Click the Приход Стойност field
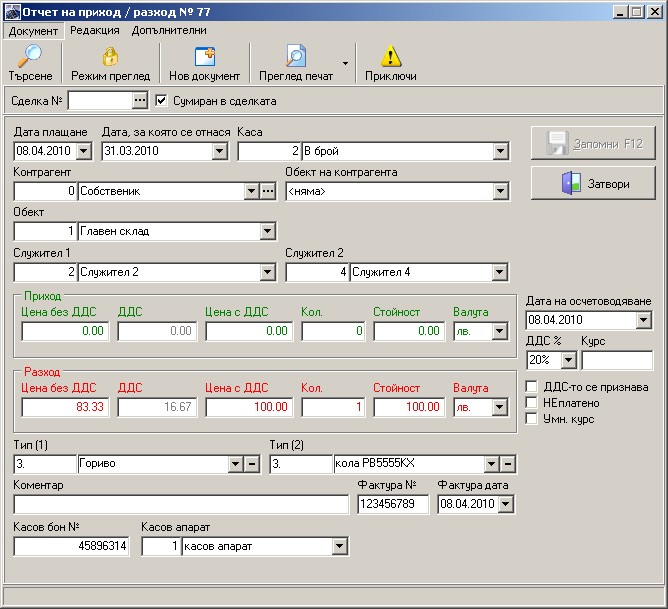 tap(409, 331)
